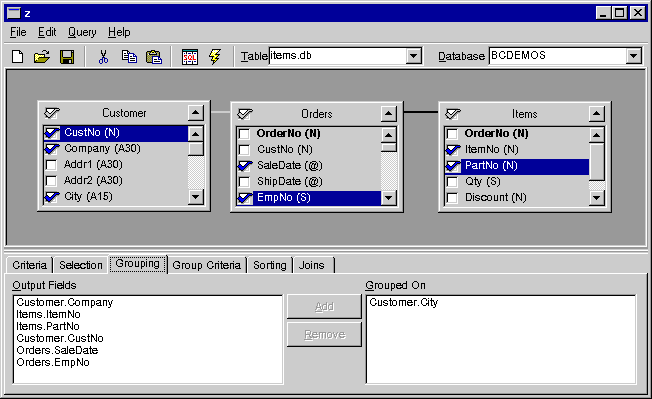This screenshot has height=399, width=652.
Task: Open the Edit menu
Action: (x=47, y=32)
